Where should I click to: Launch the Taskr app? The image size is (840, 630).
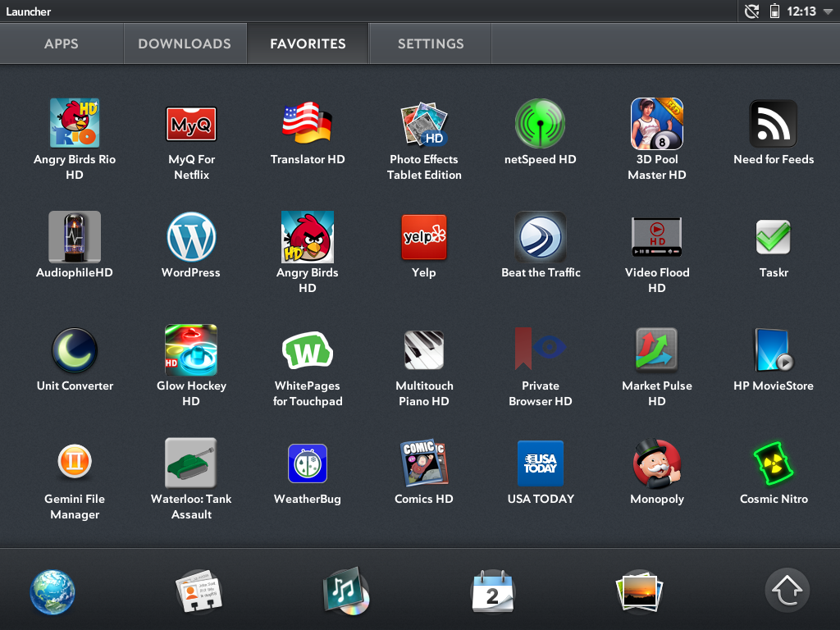click(x=773, y=237)
